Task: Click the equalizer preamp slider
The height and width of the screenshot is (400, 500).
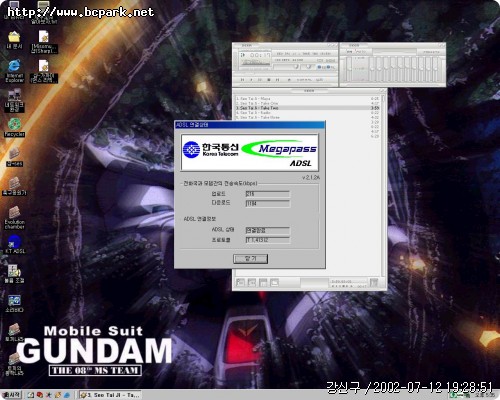Action: [x=350, y=69]
